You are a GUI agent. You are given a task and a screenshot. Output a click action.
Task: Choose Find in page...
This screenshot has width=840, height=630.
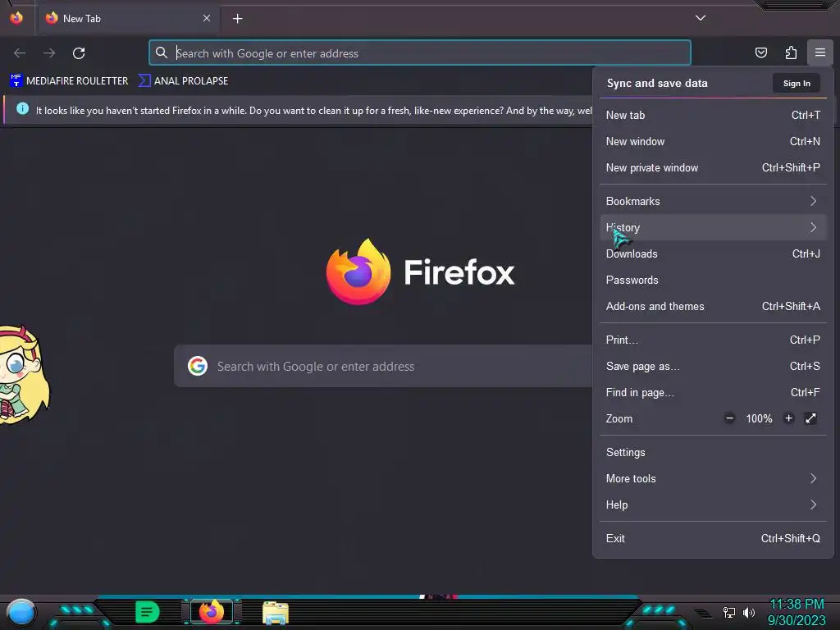point(713,393)
